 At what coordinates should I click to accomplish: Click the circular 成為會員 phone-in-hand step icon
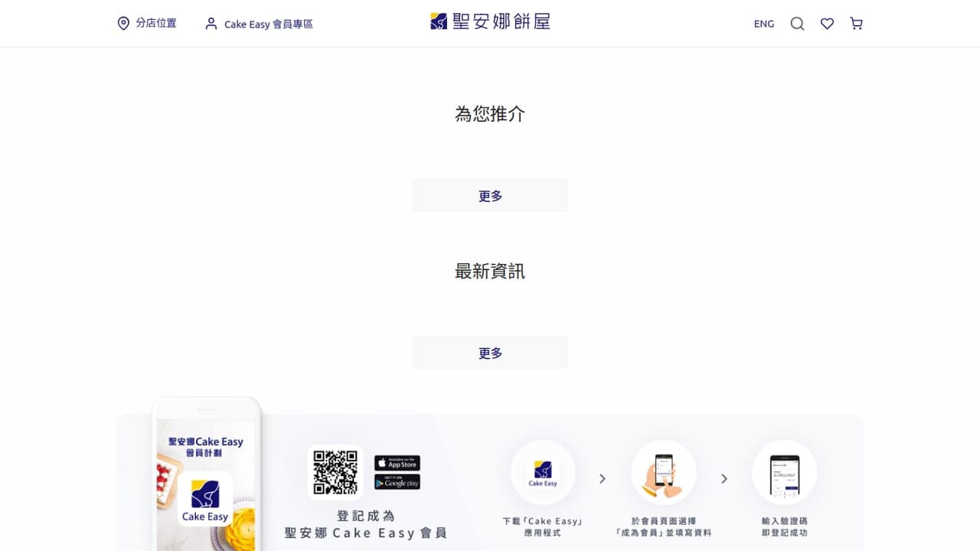point(664,472)
